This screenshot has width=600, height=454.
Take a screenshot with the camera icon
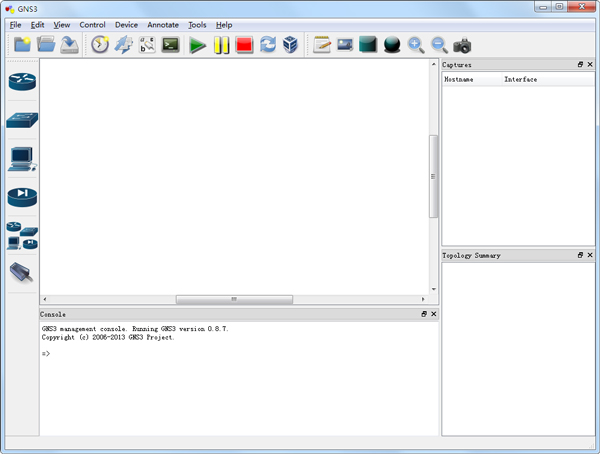click(462, 45)
